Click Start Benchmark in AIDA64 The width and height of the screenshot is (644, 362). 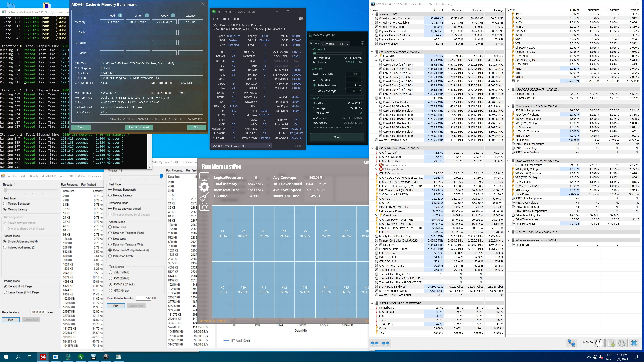coord(139,127)
